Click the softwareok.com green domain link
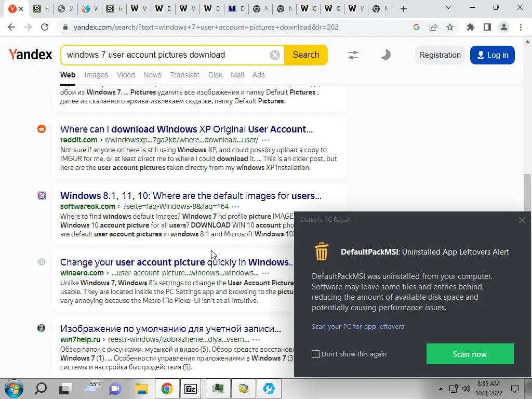 click(87, 206)
